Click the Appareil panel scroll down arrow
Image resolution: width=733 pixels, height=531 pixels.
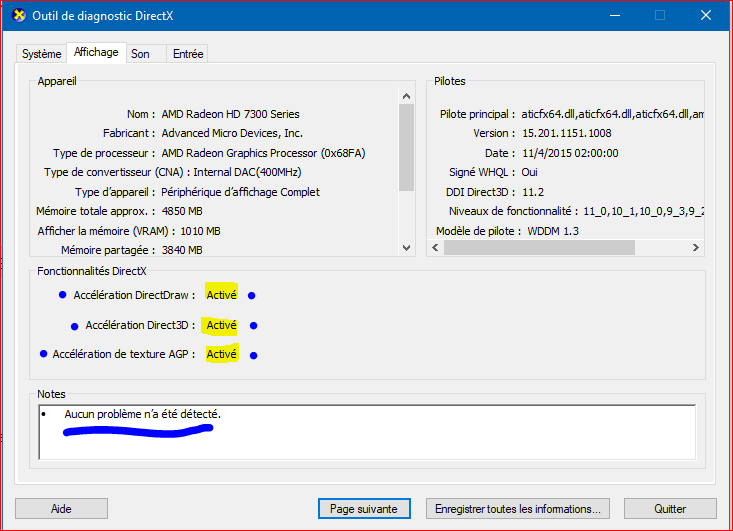[406, 248]
